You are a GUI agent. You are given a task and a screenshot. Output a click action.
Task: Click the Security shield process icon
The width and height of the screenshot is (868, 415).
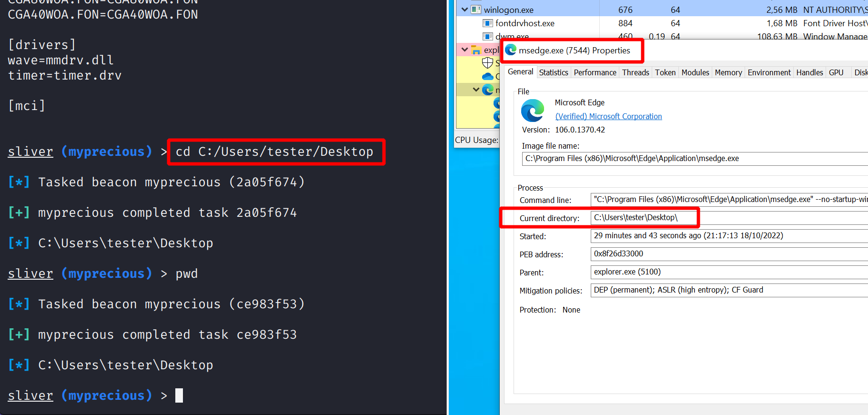click(x=487, y=63)
